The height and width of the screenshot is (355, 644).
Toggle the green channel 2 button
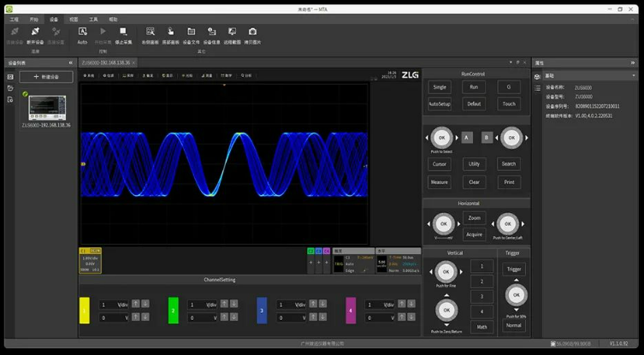[173, 311]
